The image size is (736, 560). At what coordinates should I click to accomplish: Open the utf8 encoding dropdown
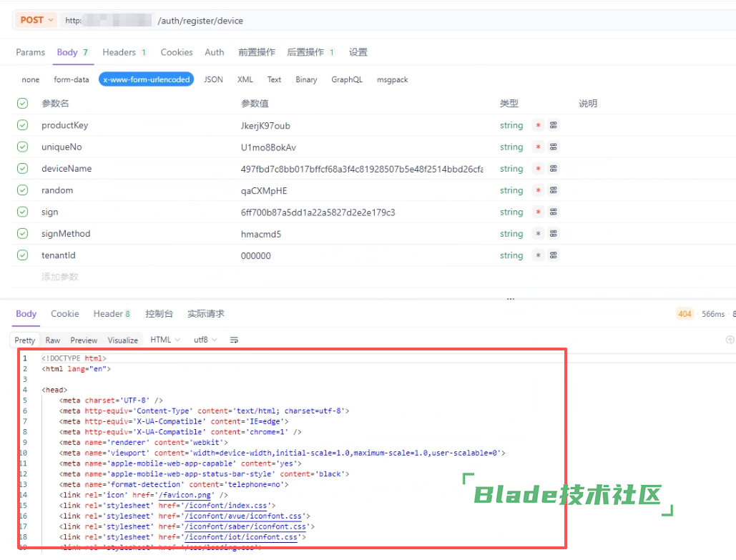pyautogui.click(x=205, y=340)
